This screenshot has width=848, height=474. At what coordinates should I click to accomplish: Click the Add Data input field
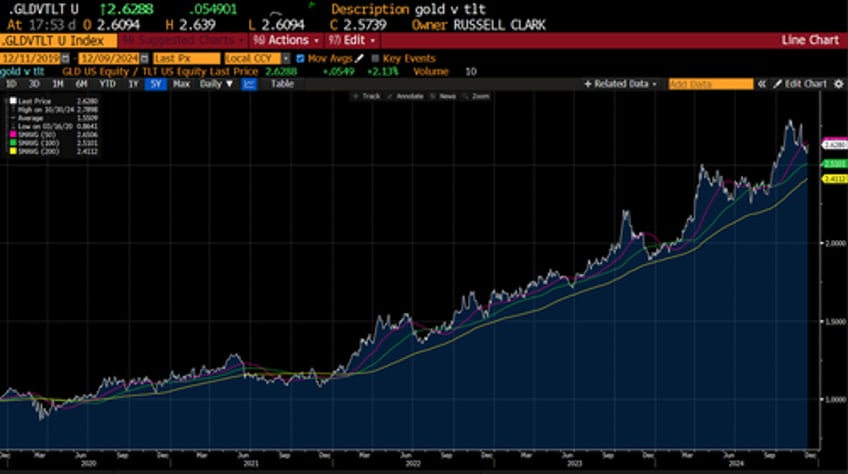[711, 84]
